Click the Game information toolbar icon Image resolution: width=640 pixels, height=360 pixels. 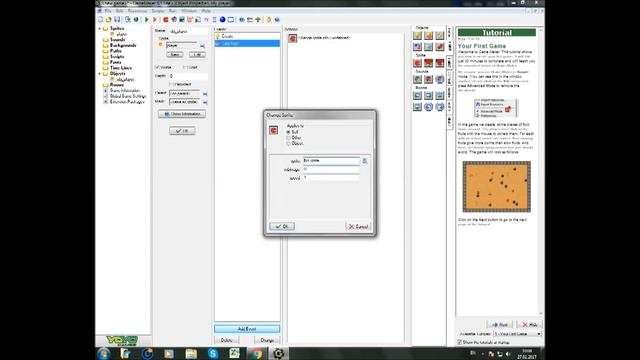pos(242,20)
